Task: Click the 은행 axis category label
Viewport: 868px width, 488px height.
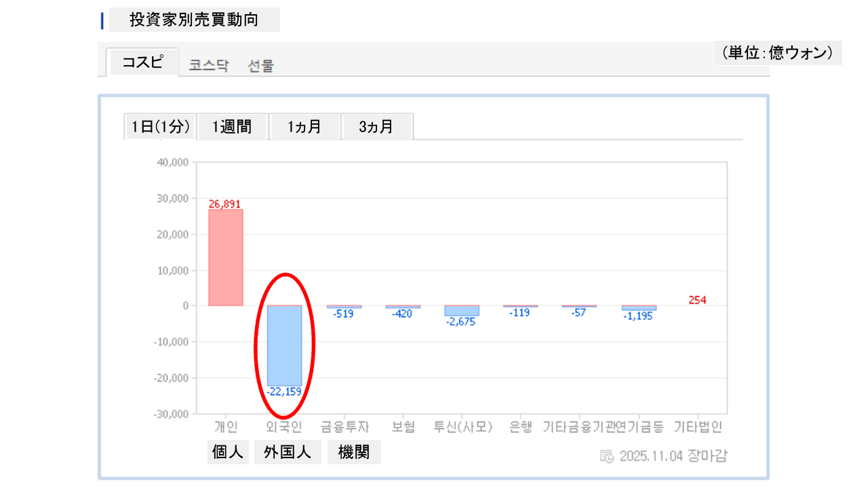Action: [521, 428]
